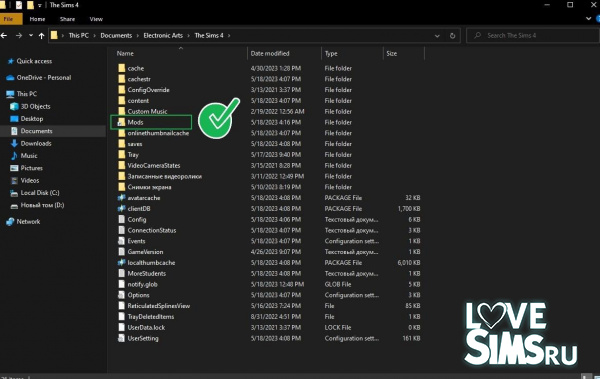Select the cache folder icon

pos(122,68)
